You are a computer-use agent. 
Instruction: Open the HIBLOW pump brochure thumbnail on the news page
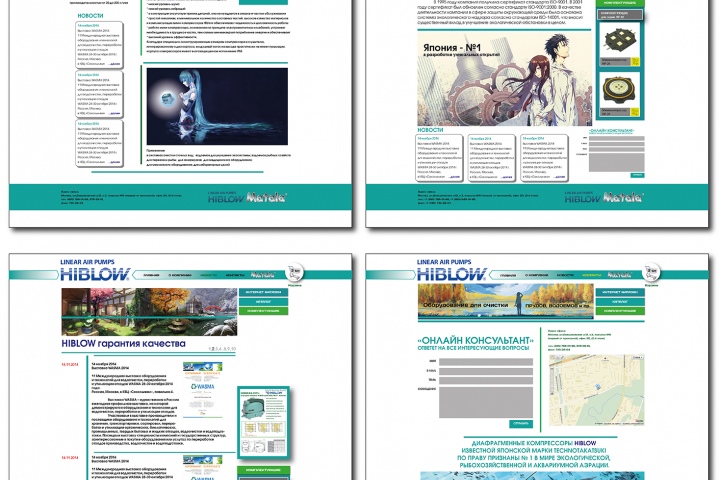point(263,422)
